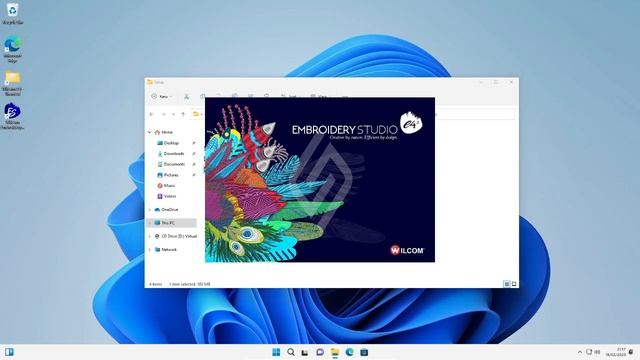This screenshot has width=640, height=360.
Task: Minimize the File Explorer window
Action: (x=481, y=82)
